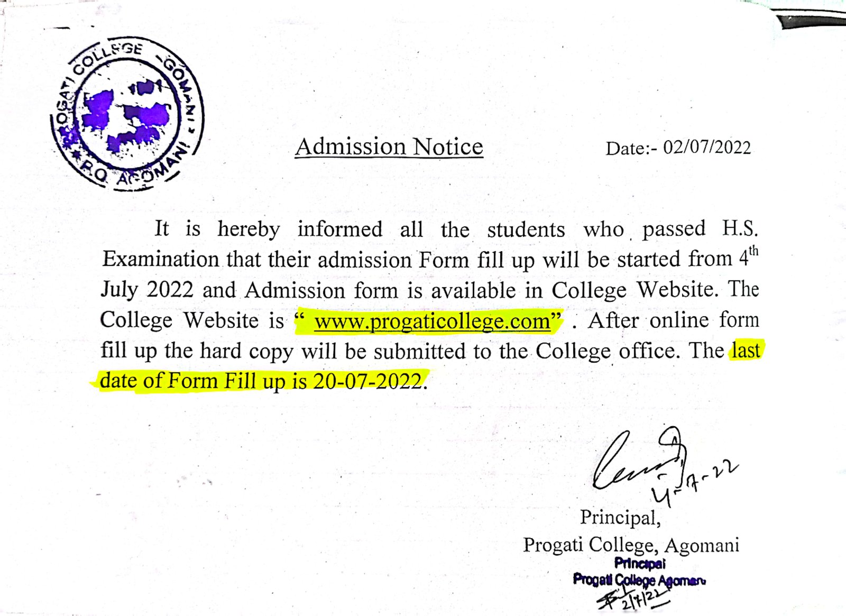This screenshot has height=616, width=846.
Task: Click the "4th" start date in the paragraph
Action: (748, 256)
